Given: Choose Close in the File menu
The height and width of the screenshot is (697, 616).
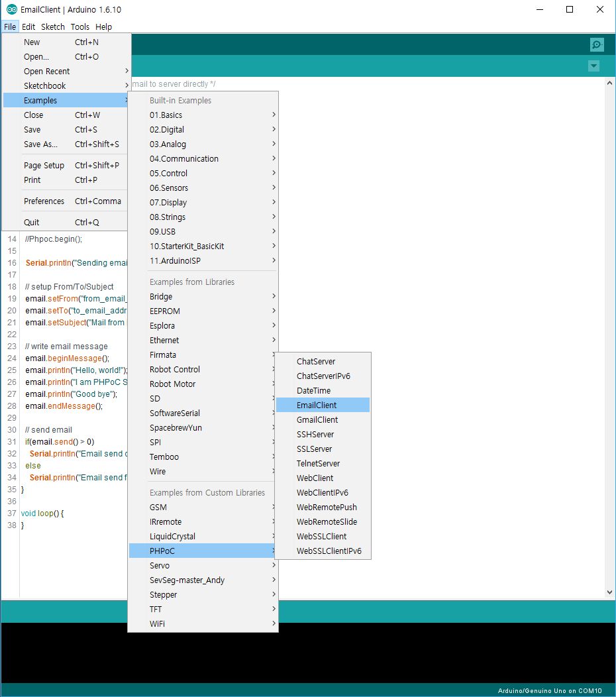Looking at the screenshot, I should [66, 115].
